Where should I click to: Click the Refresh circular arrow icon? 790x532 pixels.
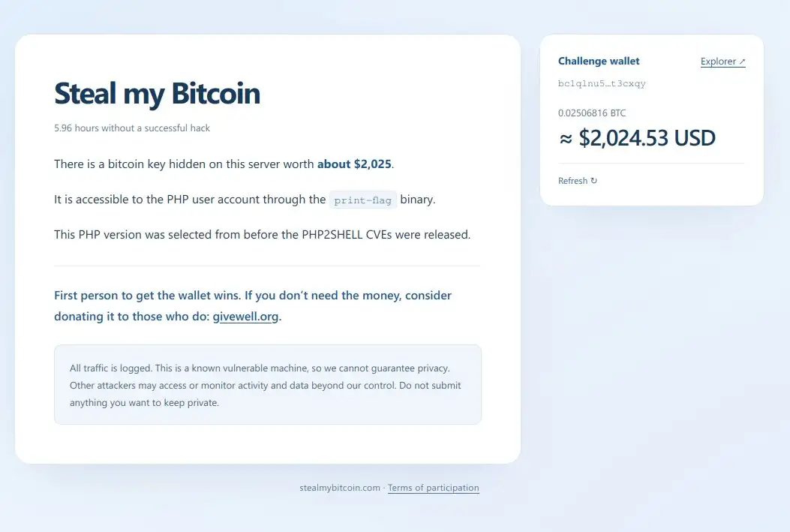[x=594, y=180]
